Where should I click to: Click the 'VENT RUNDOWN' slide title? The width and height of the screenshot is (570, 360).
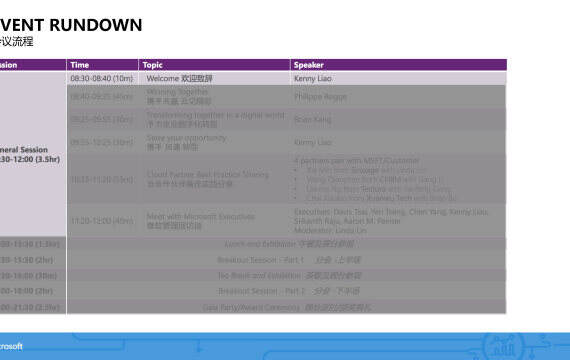click(71, 25)
